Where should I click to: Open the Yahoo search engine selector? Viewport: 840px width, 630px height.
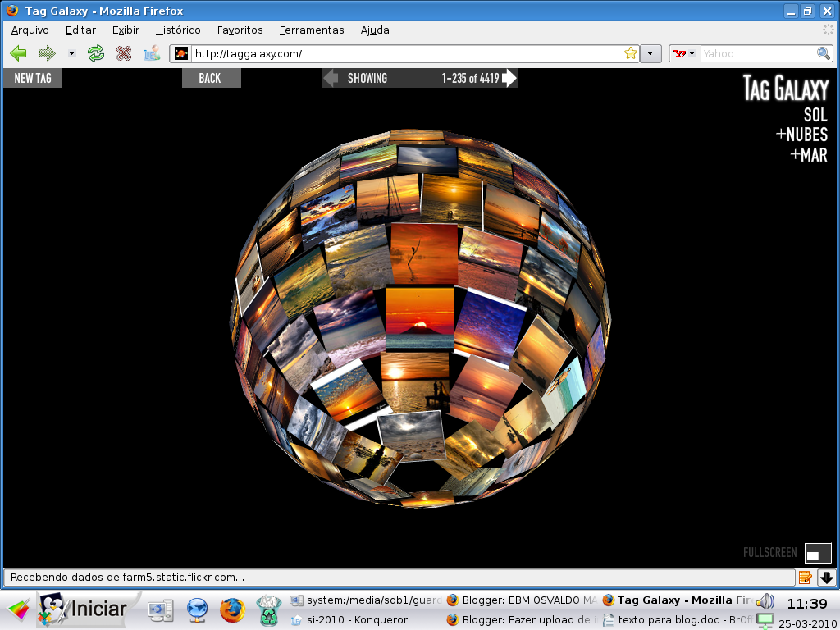685,53
